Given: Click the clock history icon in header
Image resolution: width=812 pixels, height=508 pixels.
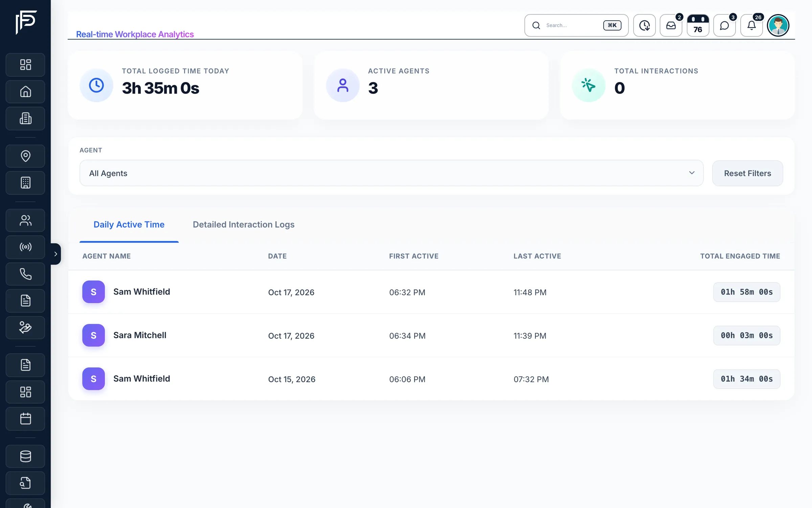Looking at the screenshot, I should click(x=644, y=25).
